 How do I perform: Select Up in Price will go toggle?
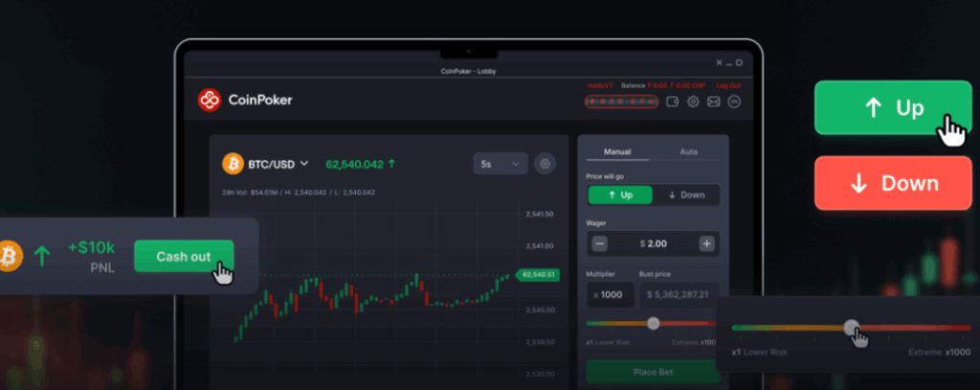(x=620, y=195)
